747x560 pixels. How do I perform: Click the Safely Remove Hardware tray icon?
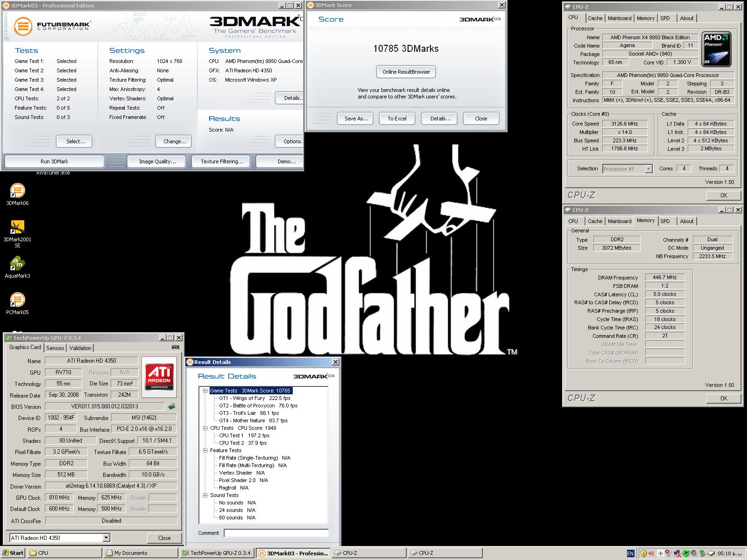[x=703, y=553]
